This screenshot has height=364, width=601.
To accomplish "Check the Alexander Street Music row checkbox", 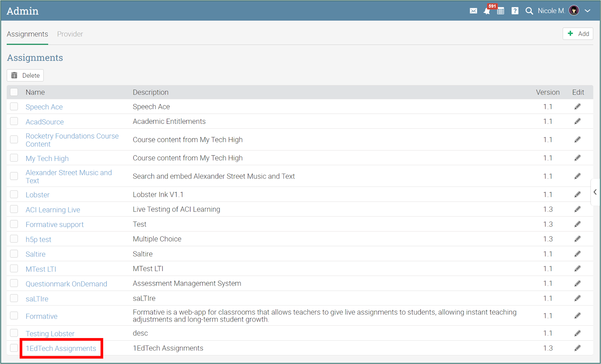I will tap(14, 176).
